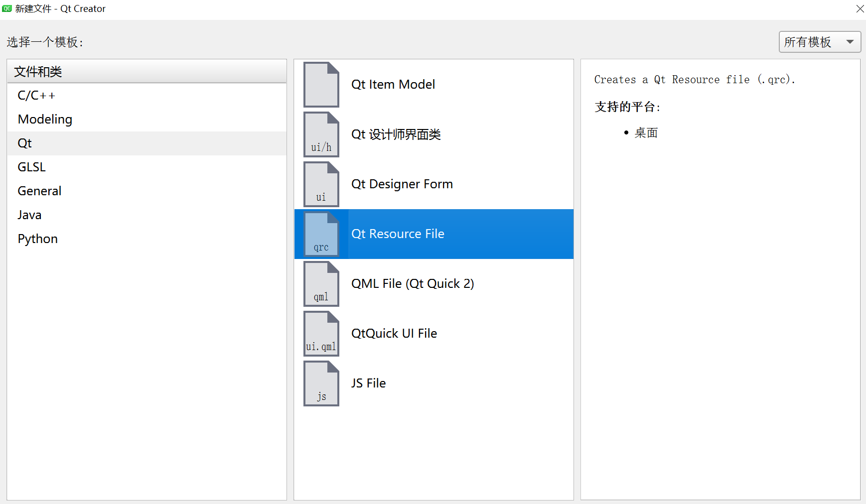Click the 文件和类 list header

click(x=147, y=72)
